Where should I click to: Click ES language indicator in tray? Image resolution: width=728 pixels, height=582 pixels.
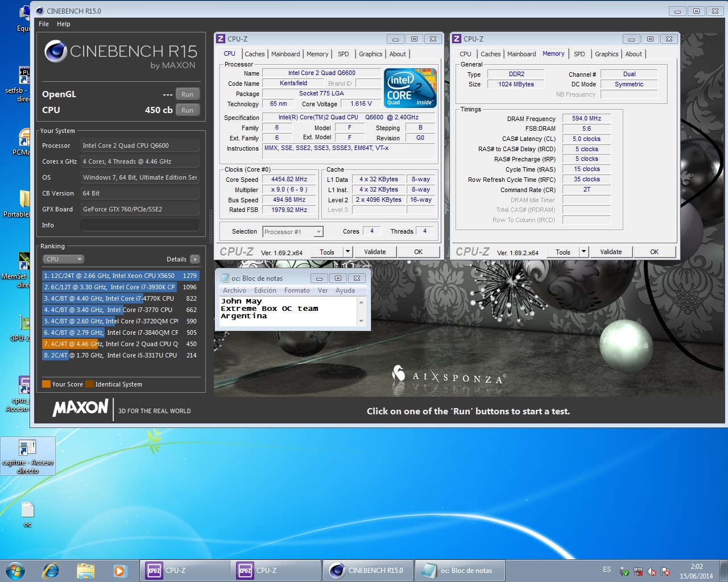tap(607, 569)
